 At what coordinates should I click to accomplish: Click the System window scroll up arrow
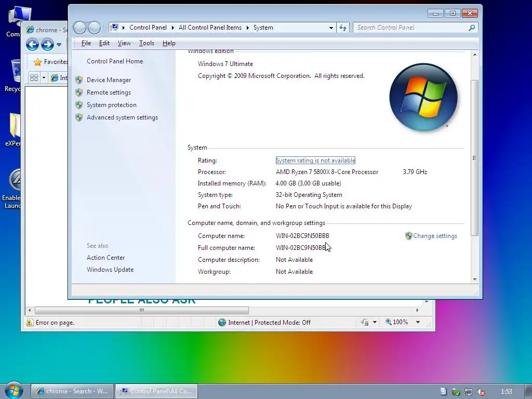[475, 54]
